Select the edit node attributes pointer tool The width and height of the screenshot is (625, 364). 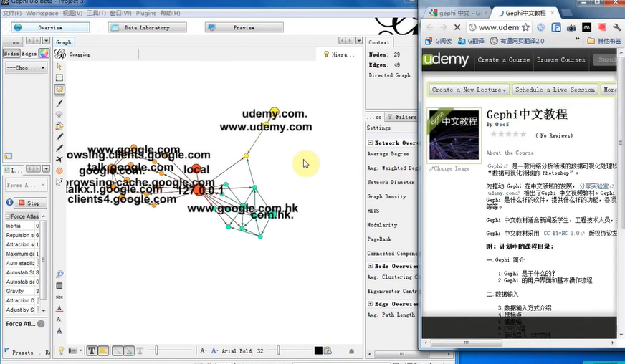(x=59, y=182)
